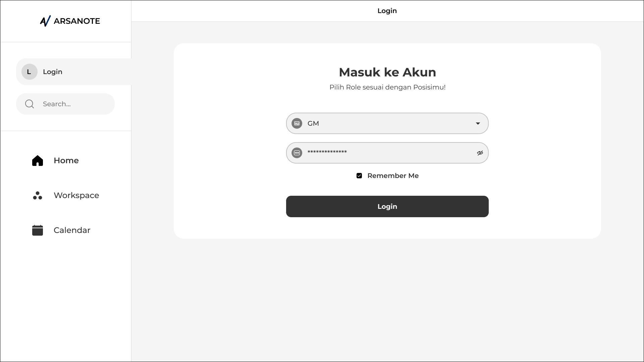The width and height of the screenshot is (644, 362).
Task: Click the Remember Me label text
Action: (x=393, y=176)
